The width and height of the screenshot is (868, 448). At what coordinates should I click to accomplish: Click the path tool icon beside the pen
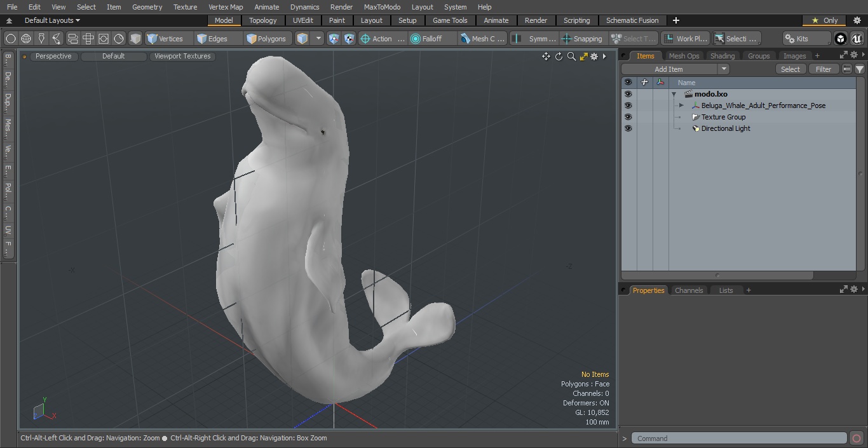click(x=57, y=39)
